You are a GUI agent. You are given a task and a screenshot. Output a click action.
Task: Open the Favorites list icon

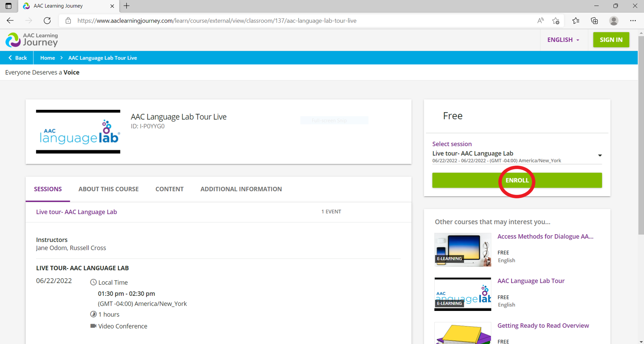click(576, 20)
